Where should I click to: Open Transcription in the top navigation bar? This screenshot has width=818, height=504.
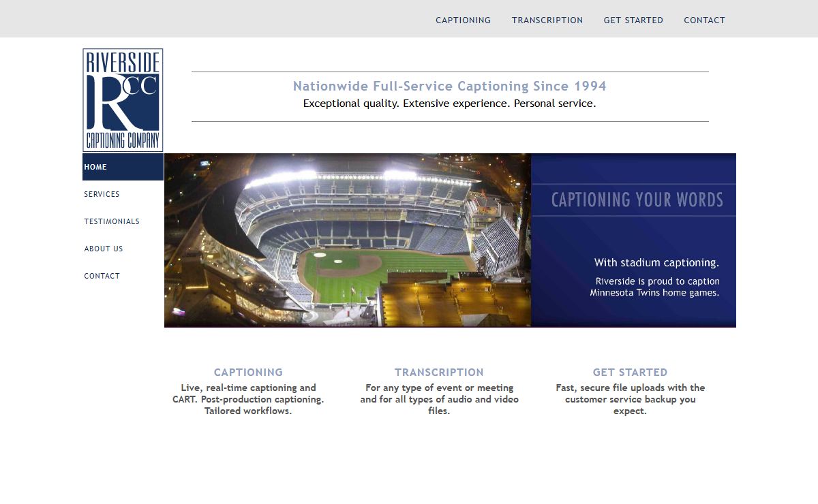[x=547, y=20]
